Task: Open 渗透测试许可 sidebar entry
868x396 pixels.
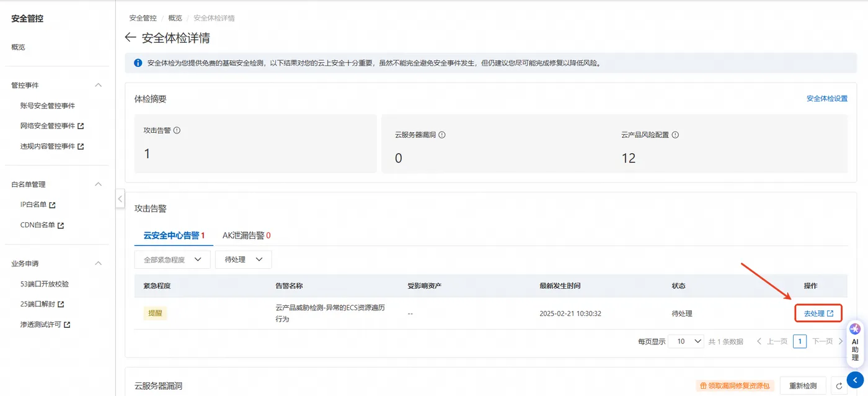Action: click(x=41, y=325)
